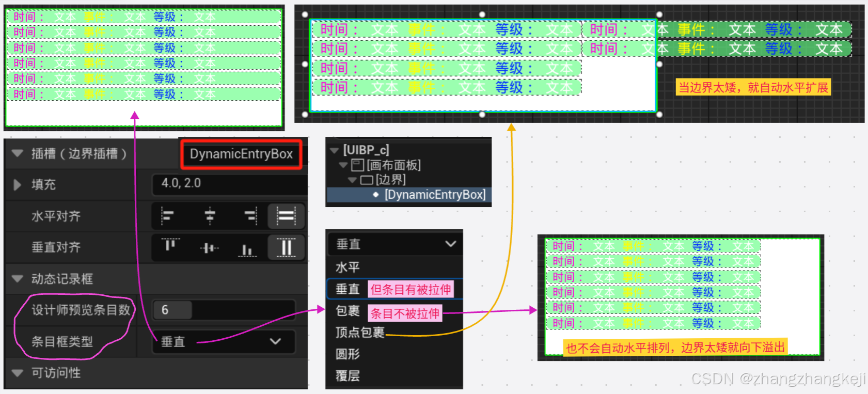Set 垂直对齐 to vertical fill

(x=286, y=247)
